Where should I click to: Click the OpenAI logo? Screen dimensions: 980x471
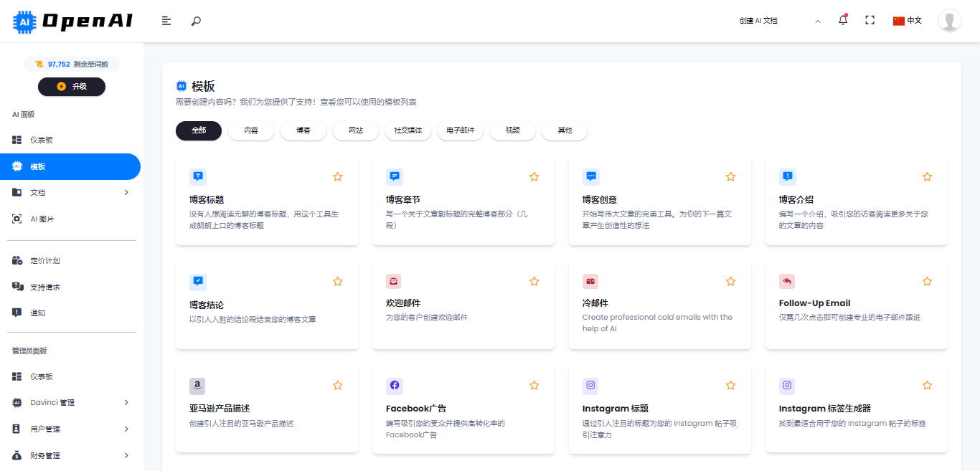coord(72,21)
